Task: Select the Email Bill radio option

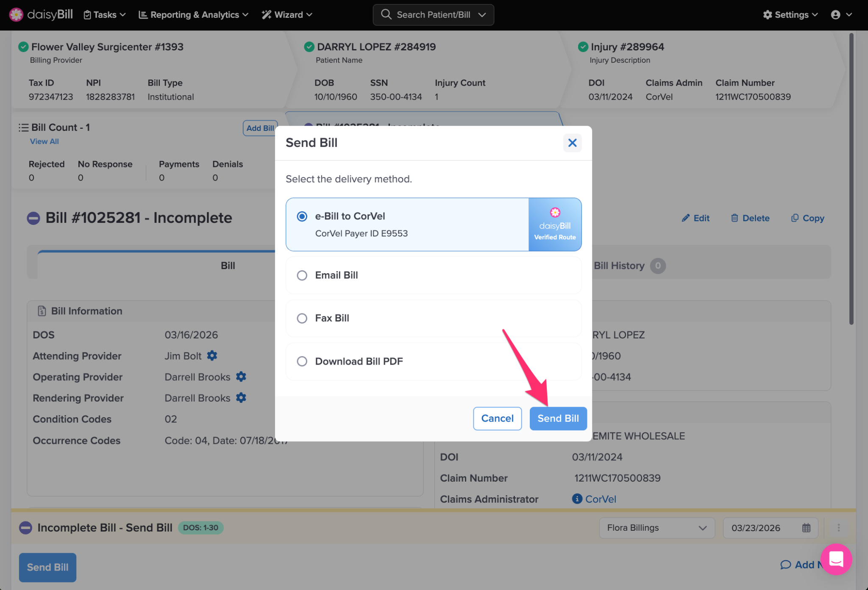Action: 302,275
